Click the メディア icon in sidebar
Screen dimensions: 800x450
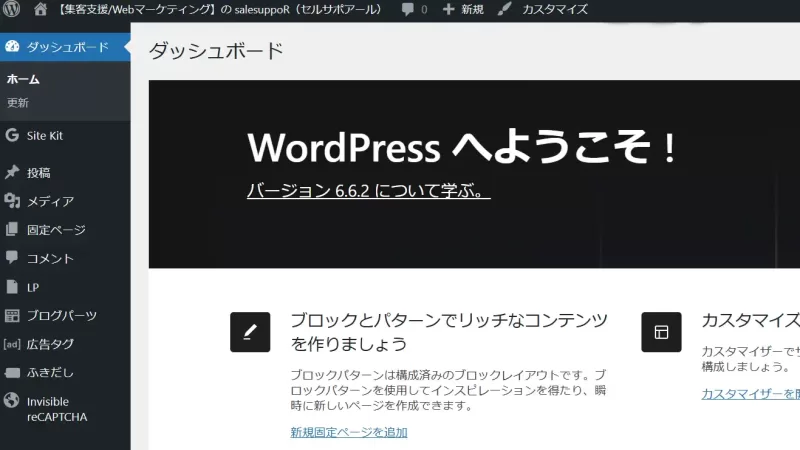tap(12, 201)
